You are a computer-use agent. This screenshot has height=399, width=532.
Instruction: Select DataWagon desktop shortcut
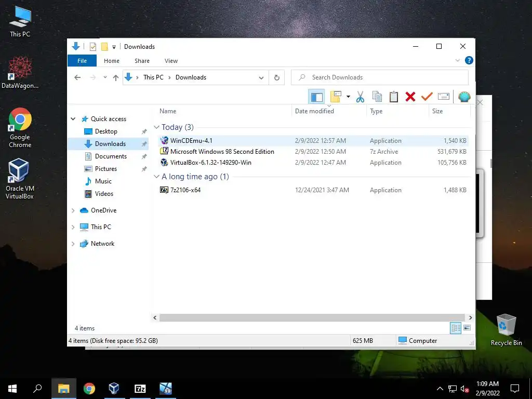(20, 72)
